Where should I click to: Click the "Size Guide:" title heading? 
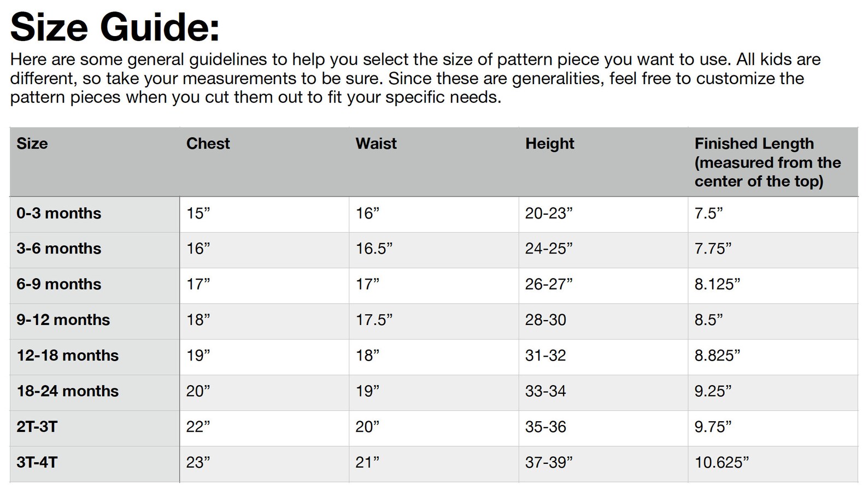[115, 26]
